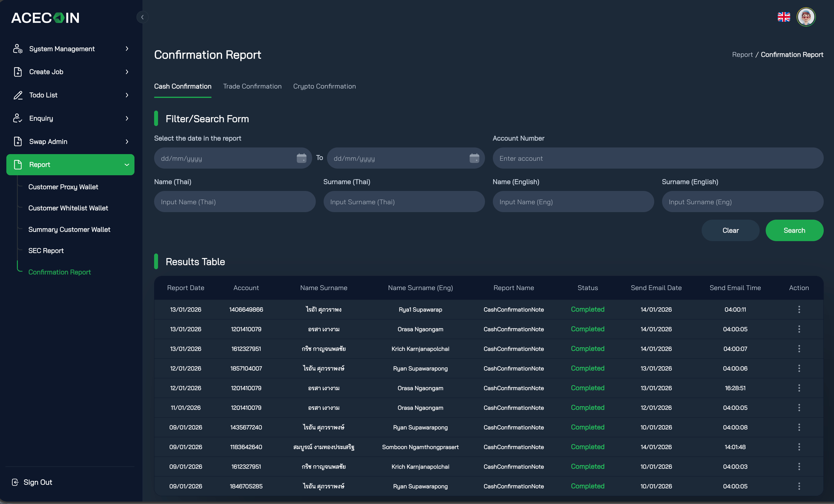Switch to Crypto Confirmation tab
This screenshot has width=834, height=504.
pyautogui.click(x=324, y=86)
